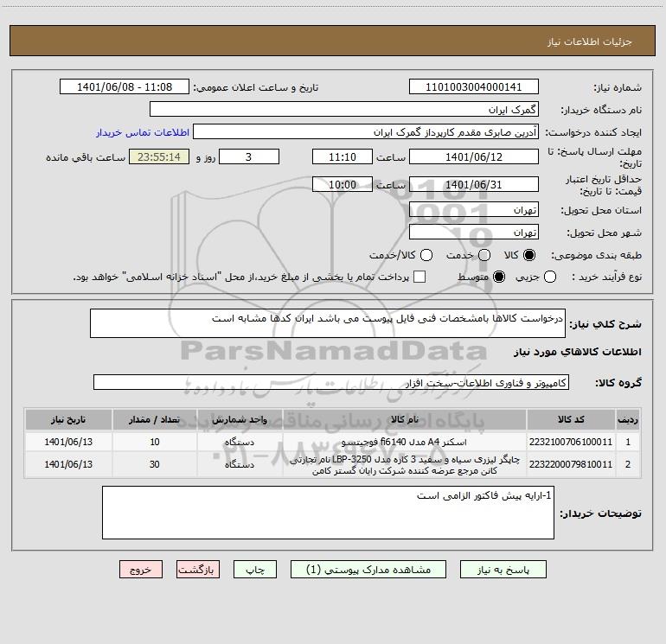Open buyer contact info link
Screen dimensions: 666x644
143,132
